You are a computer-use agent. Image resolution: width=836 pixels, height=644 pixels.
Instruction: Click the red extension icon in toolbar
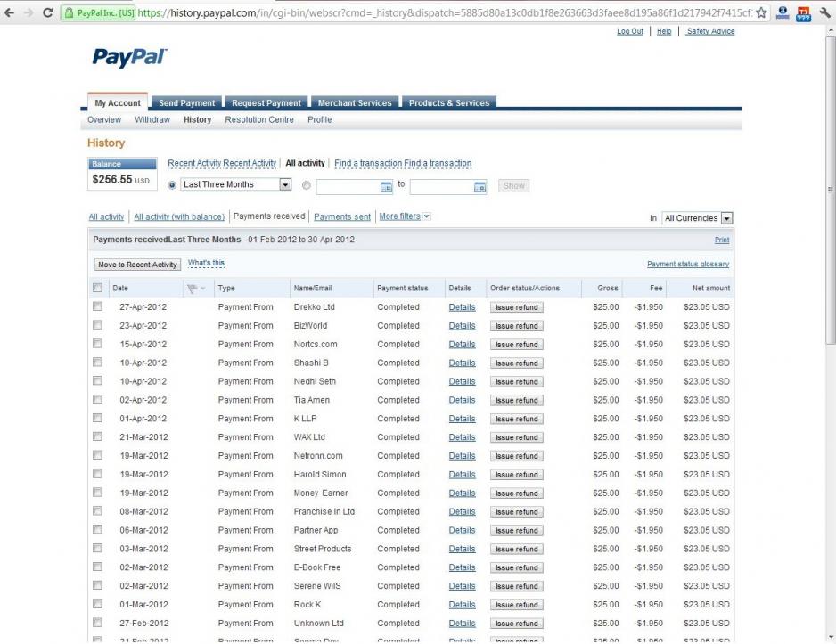click(803, 13)
